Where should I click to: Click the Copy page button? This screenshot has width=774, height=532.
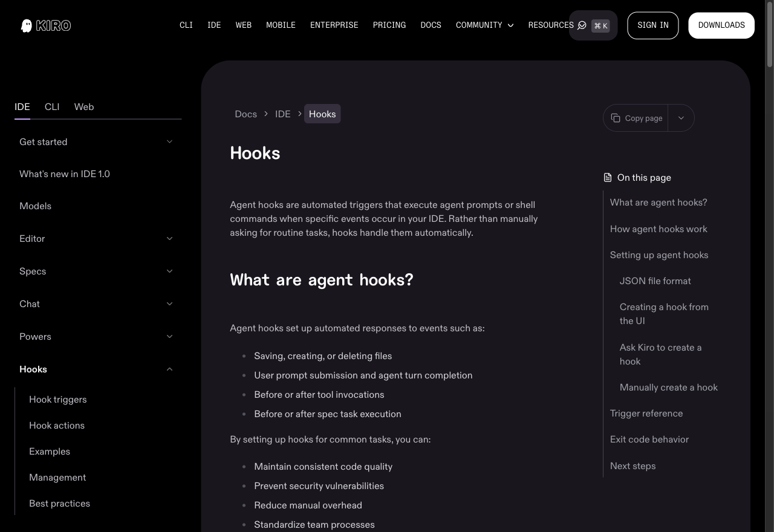[636, 118]
